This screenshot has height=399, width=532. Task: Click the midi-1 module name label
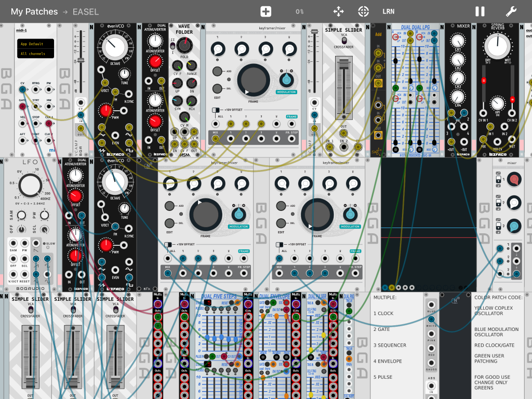pos(21,30)
